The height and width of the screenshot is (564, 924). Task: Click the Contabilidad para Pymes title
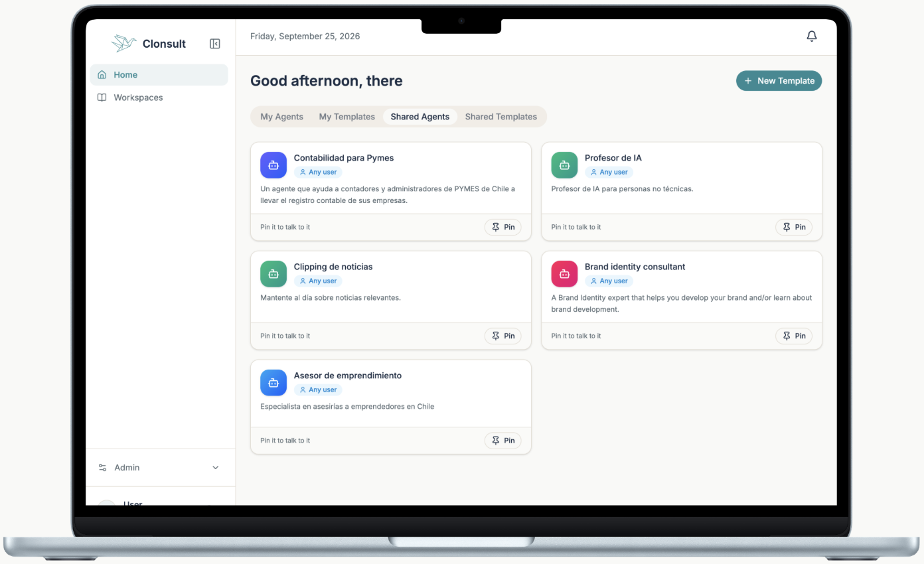(x=344, y=158)
